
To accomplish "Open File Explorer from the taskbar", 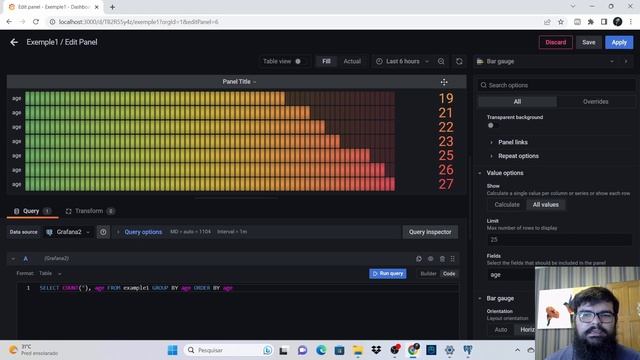I will click(358, 350).
